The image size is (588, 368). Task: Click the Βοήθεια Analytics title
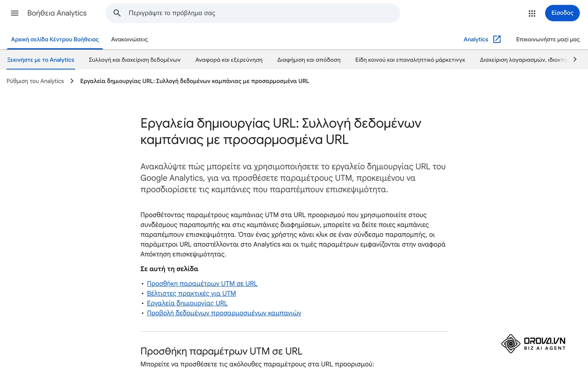(57, 13)
